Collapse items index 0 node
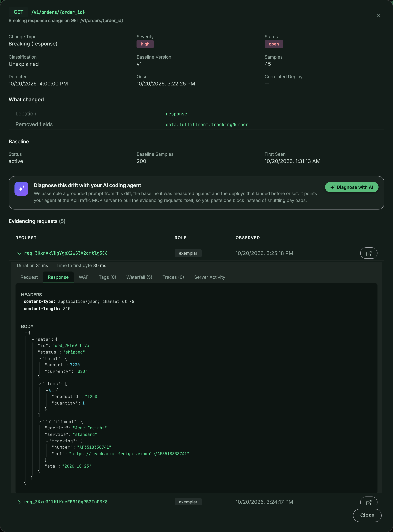Viewport: 393px width, 532px height. [47, 390]
